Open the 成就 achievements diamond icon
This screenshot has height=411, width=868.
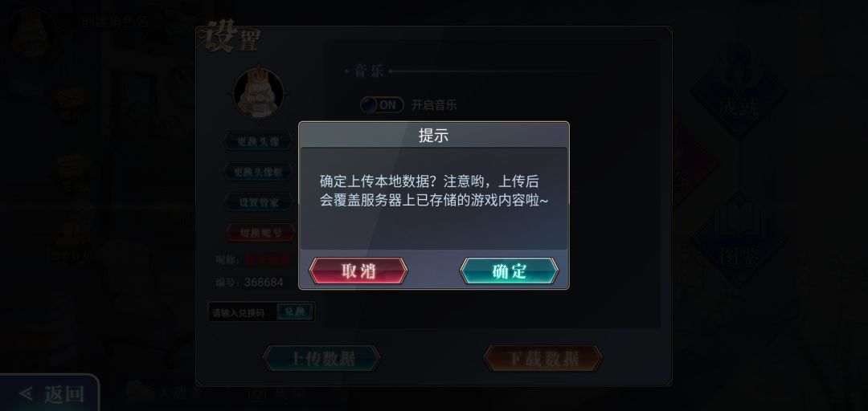739,92
